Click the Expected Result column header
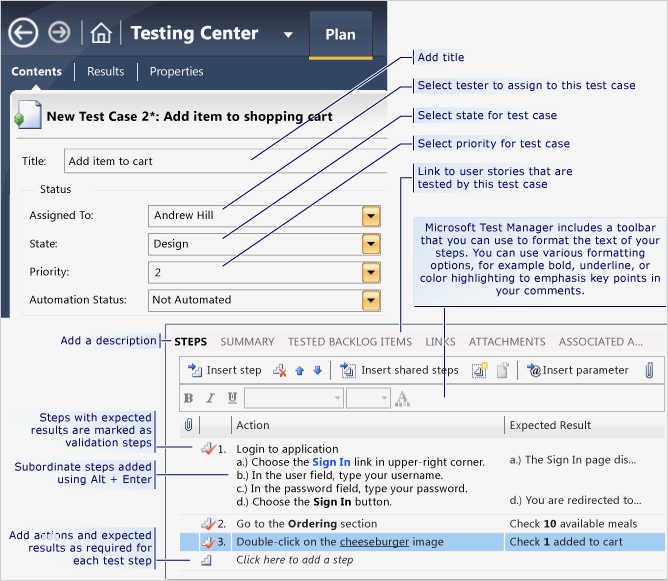 click(x=550, y=425)
